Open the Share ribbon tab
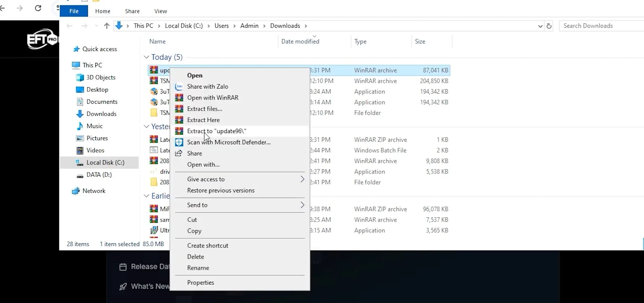This screenshot has height=303, width=644. click(132, 11)
